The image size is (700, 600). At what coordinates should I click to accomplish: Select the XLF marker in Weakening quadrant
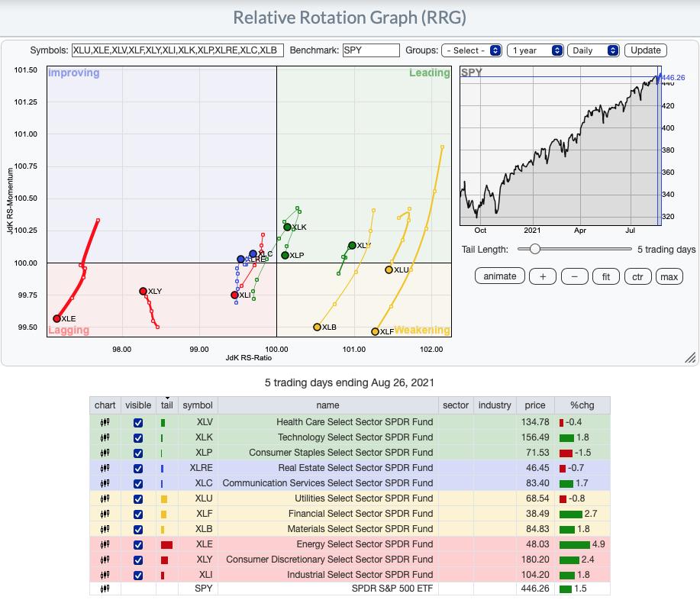tap(375, 332)
